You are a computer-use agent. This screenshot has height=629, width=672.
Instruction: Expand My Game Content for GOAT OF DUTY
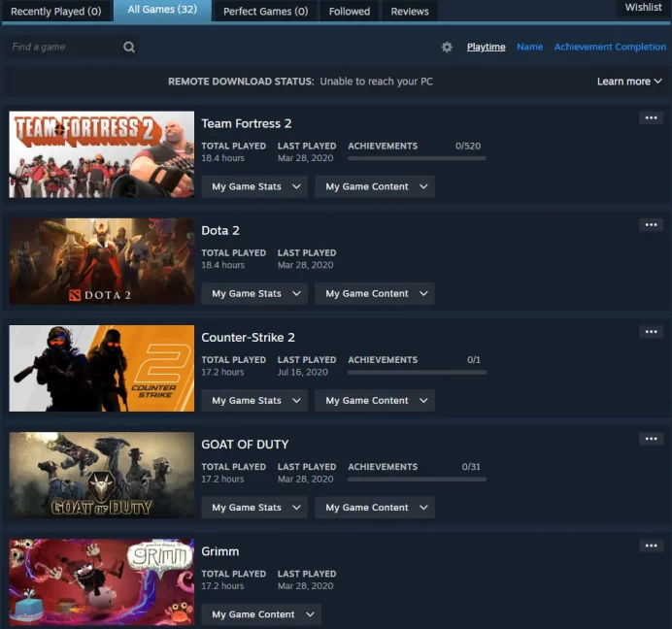375,508
